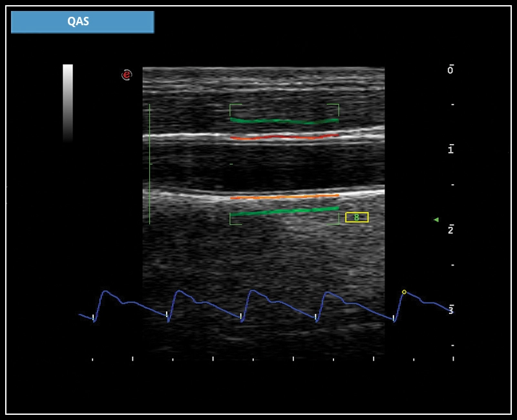
Task: Click the top-right green ROI corner bracket
Action: pyautogui.click(x=335, y=107)
